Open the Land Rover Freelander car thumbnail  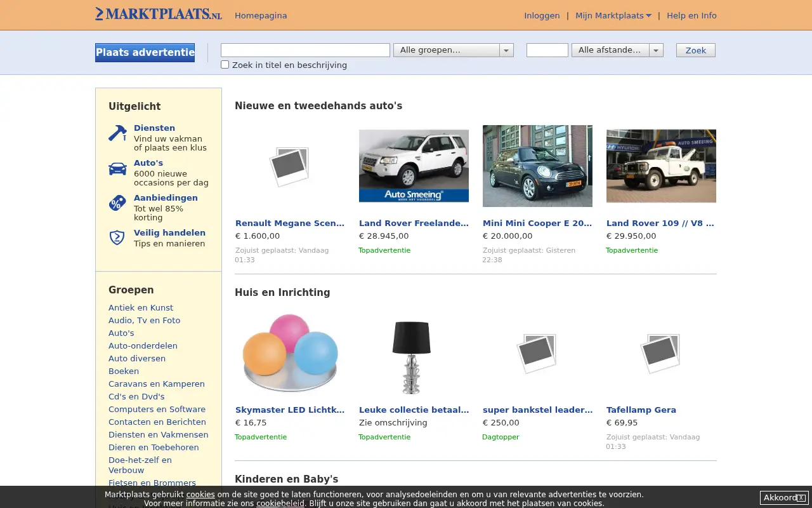point(414,166)
